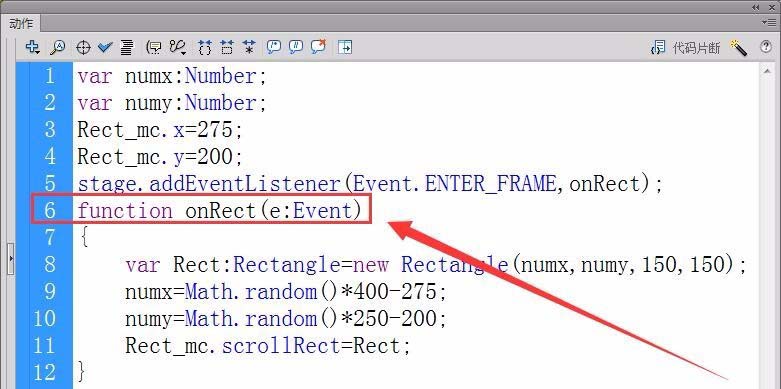This screenshot has height=389, width=781.
Task: Click 'var numx:Number;' on line 1
Action: point(172,76)
